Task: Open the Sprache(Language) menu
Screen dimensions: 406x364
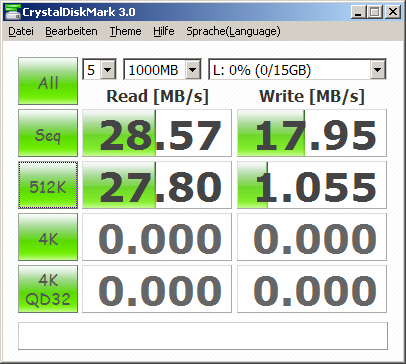Action: [233, 31]
